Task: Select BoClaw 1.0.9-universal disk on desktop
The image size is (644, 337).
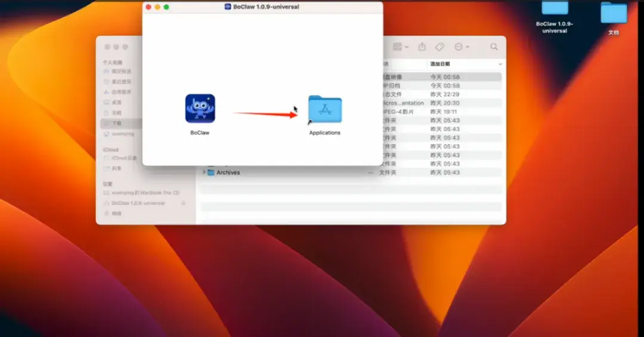Action: tap(555, 17)
